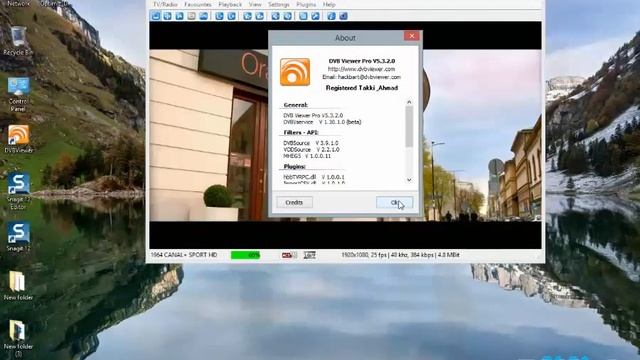This screenshot has height=360, width=640.
Task: Click '1964 CANAL+ SPORT HD' in the status bar
Action: [x=184, y=255]
